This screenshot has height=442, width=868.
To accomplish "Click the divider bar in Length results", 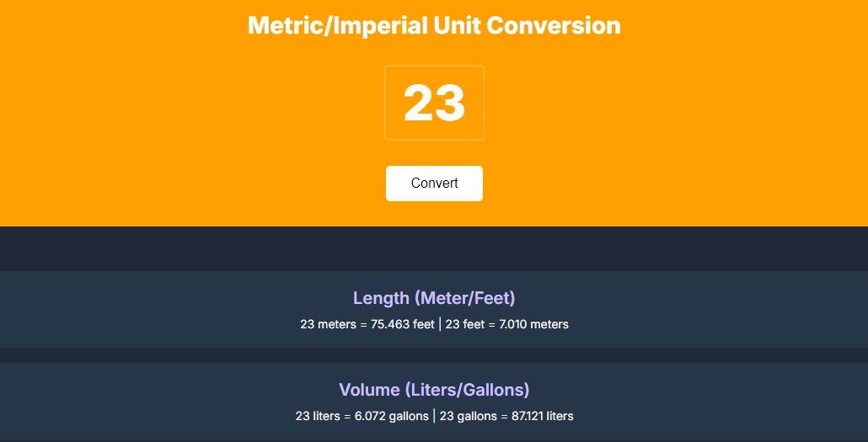I will pyautogui.click(x=440, y=324).
